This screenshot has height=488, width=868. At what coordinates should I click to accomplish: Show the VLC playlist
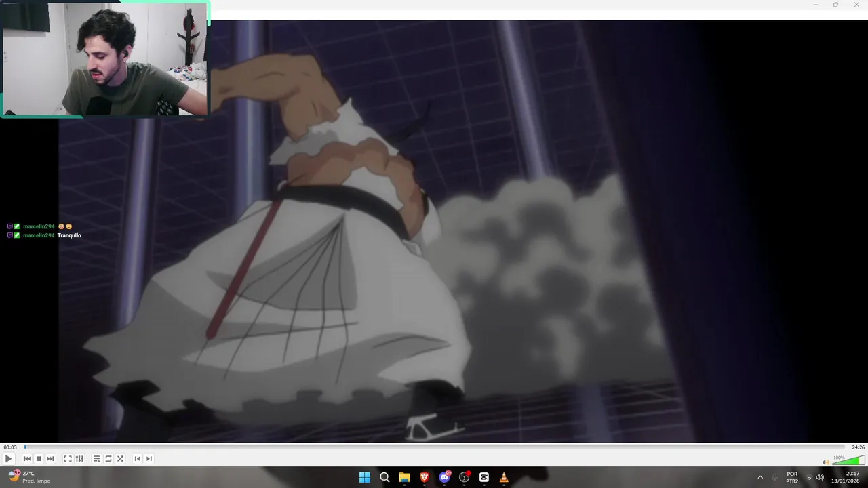coord(96,459)
